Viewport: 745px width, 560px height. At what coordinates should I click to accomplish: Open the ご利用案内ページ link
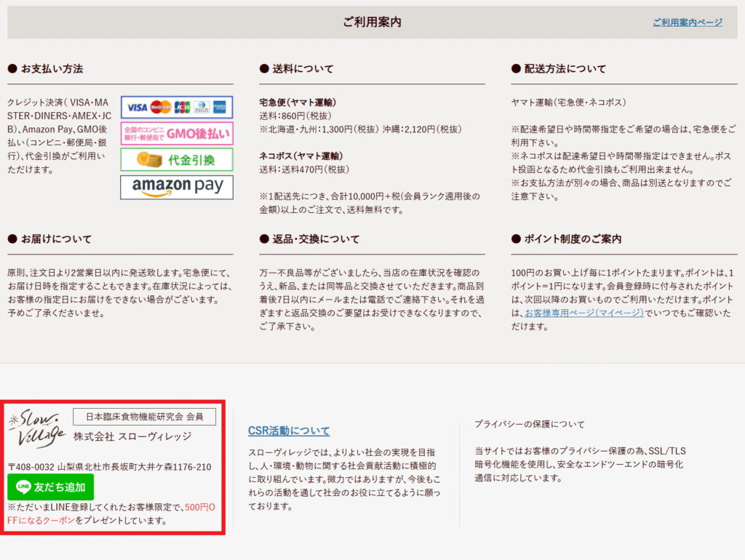(687, 23)
